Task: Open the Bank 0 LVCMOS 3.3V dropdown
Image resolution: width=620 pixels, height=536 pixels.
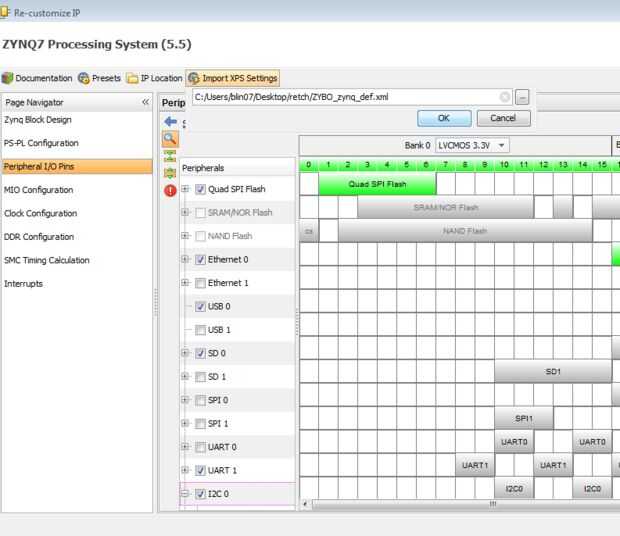Action: click(x=472, y=145)
